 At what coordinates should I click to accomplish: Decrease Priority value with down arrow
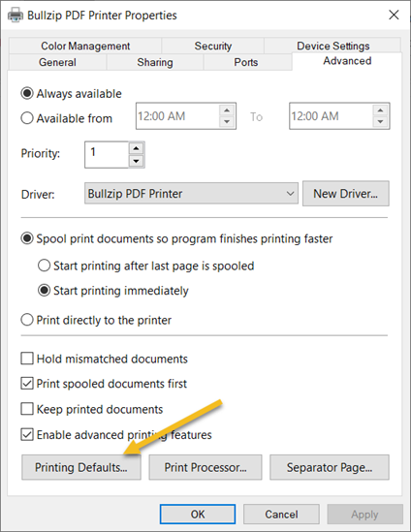[137, 161]
